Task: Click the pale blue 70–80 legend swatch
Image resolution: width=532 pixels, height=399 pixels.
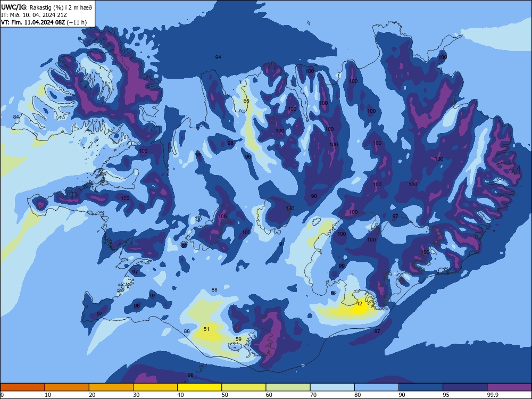Action: click(x=332, y=387)
